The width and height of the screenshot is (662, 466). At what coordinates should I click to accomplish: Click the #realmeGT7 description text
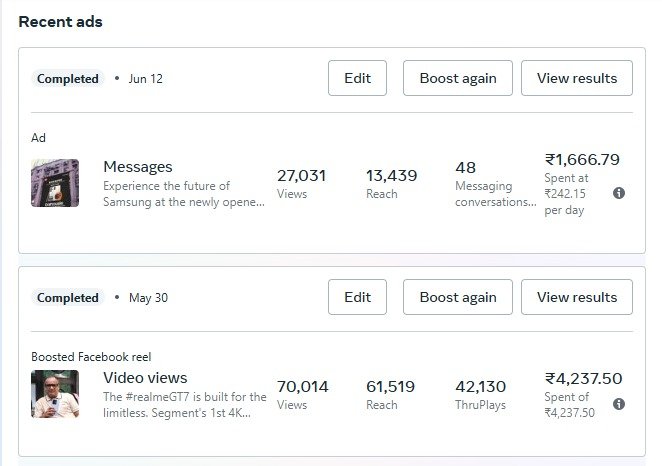point(185,405)
